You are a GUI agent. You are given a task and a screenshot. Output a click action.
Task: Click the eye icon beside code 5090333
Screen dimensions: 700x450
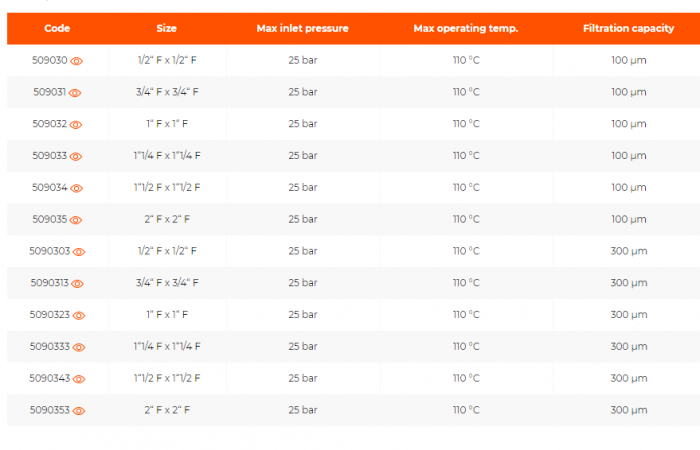click(x=80, y=347)
